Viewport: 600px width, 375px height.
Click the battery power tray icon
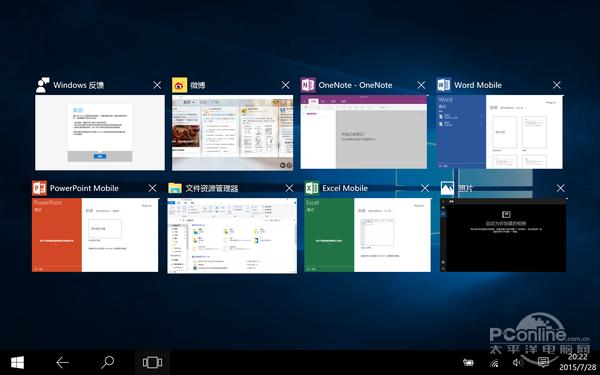pyautogui.click(x=468, y=362)
